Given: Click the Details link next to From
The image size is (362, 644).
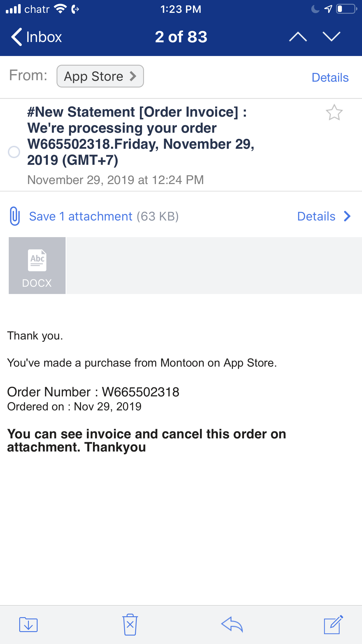Looking at the screenshot, I should [330, 77].
